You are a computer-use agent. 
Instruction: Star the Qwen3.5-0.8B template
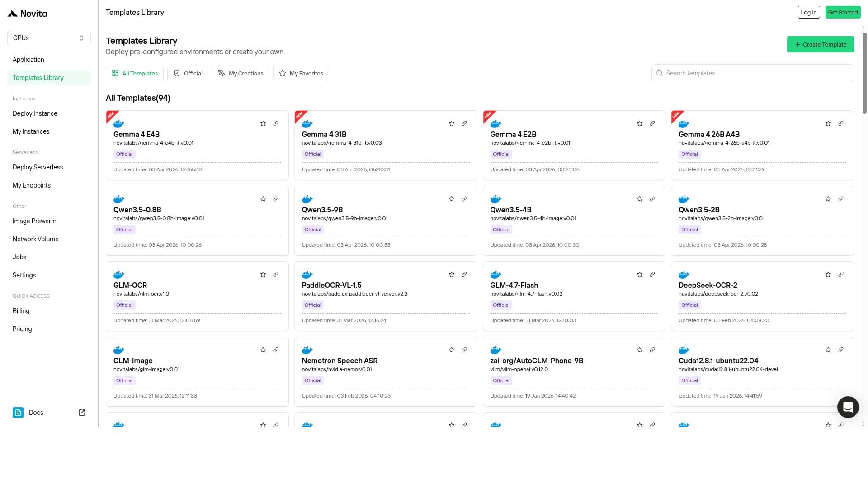(x=263, y=199)
